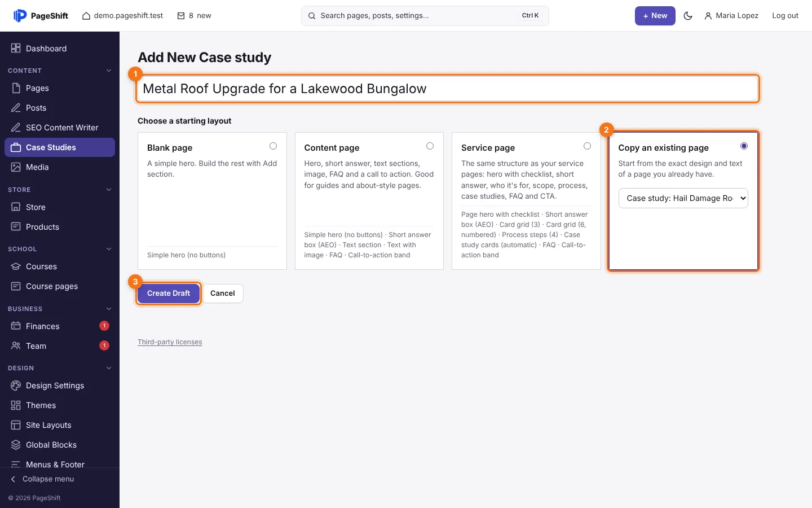Click the Global Blocks layers icon
The image size is (812, 508).
(16, 445)
